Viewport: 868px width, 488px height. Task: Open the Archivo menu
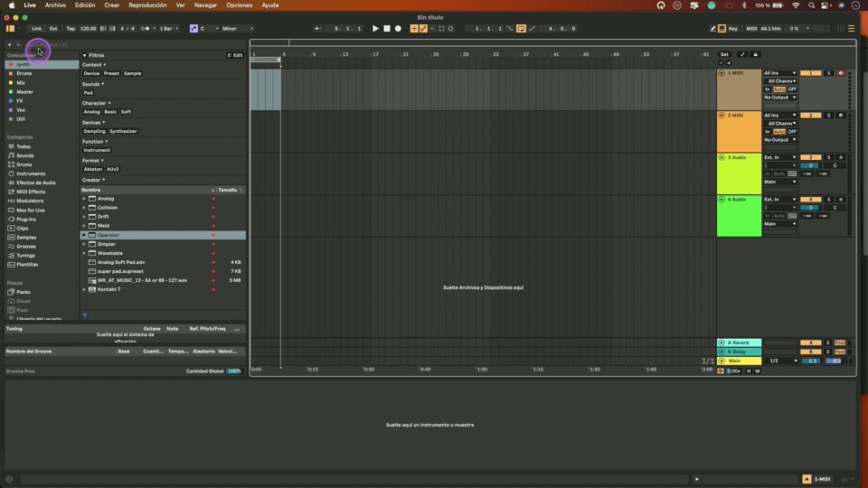point(55,5)
